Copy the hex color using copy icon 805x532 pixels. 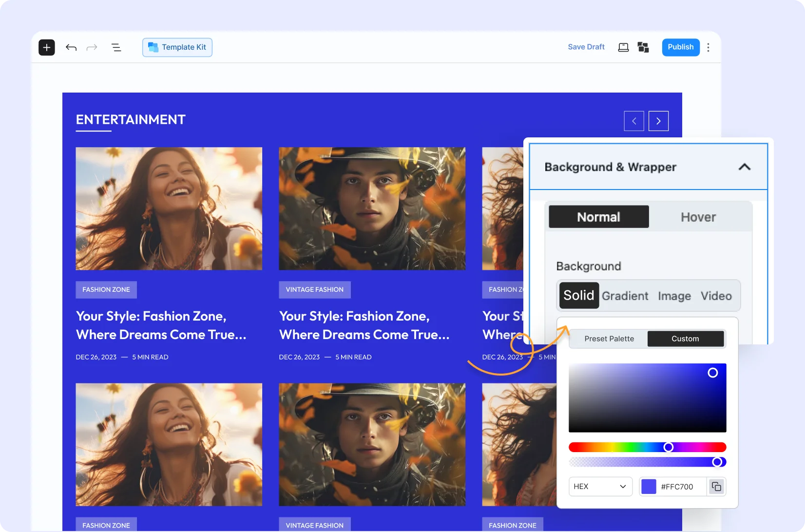[x=716, y=486]
